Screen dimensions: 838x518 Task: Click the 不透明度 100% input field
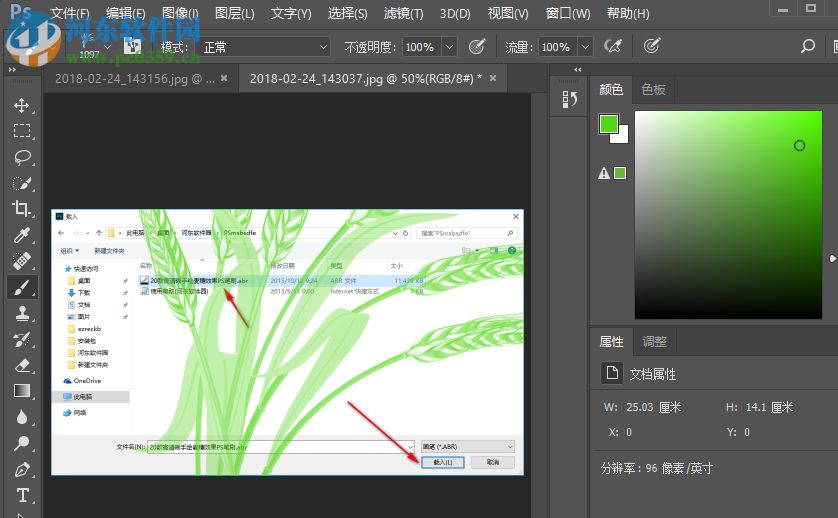click(421, 47)
